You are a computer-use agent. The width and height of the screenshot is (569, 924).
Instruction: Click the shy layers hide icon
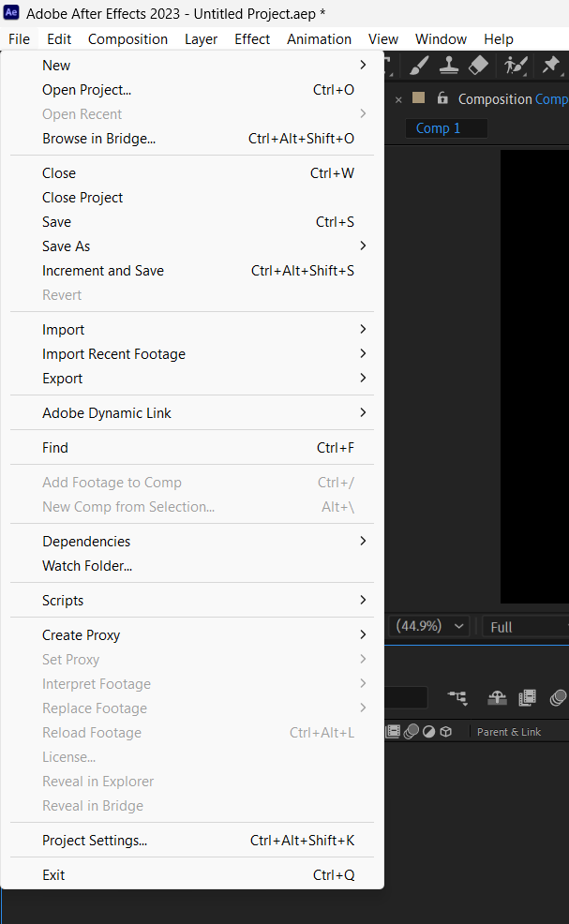497,698
